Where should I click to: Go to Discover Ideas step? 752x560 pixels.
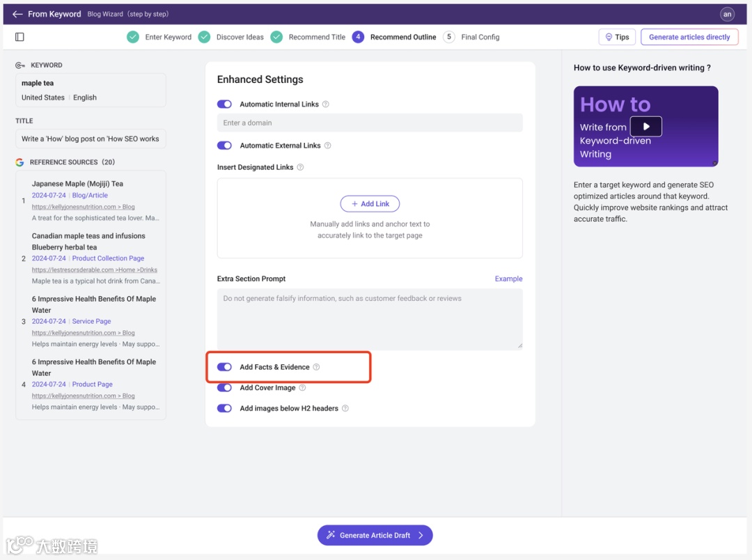[x=240, y=37]
